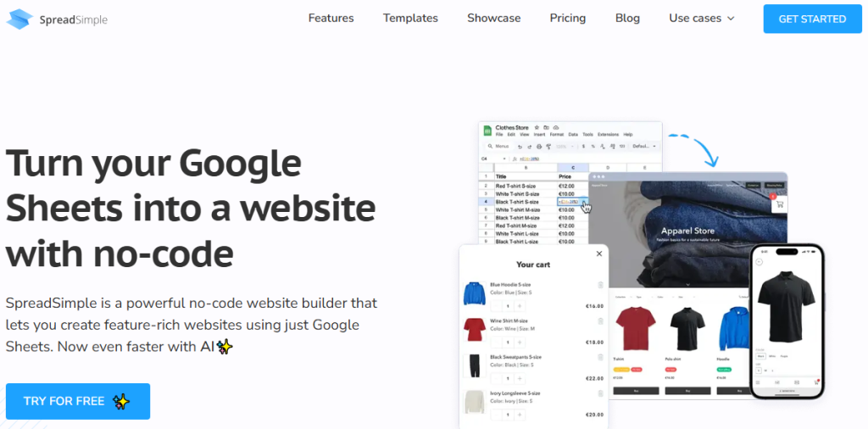Open the Showcase page
This screenshot has height=429, width=868.
pos(494,19)
